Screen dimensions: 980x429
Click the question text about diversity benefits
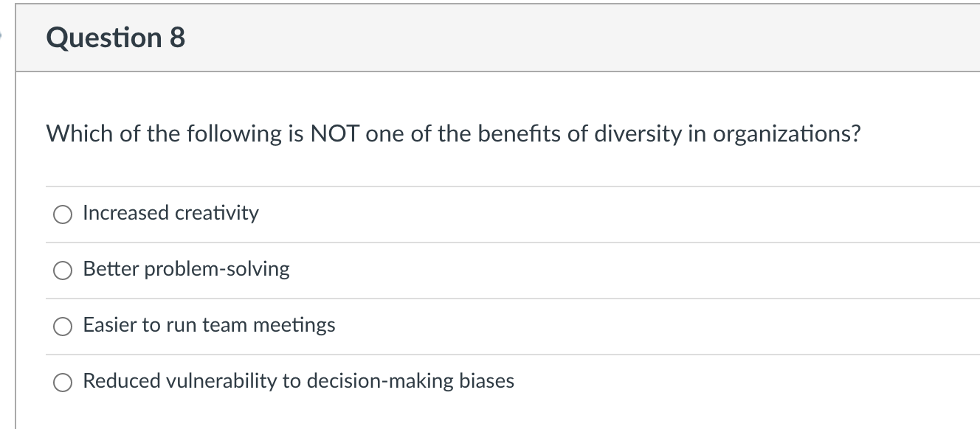click(x=453, y=133)
